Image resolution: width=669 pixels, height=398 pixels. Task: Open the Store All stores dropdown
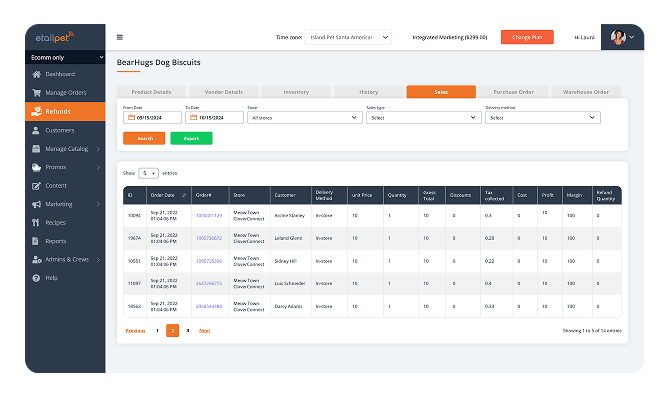coord(305,118)
